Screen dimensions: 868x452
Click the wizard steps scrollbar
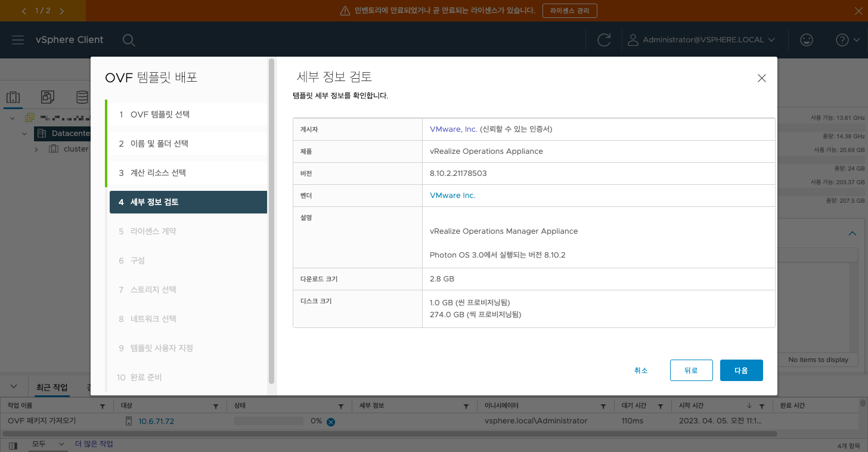[272, 221]
